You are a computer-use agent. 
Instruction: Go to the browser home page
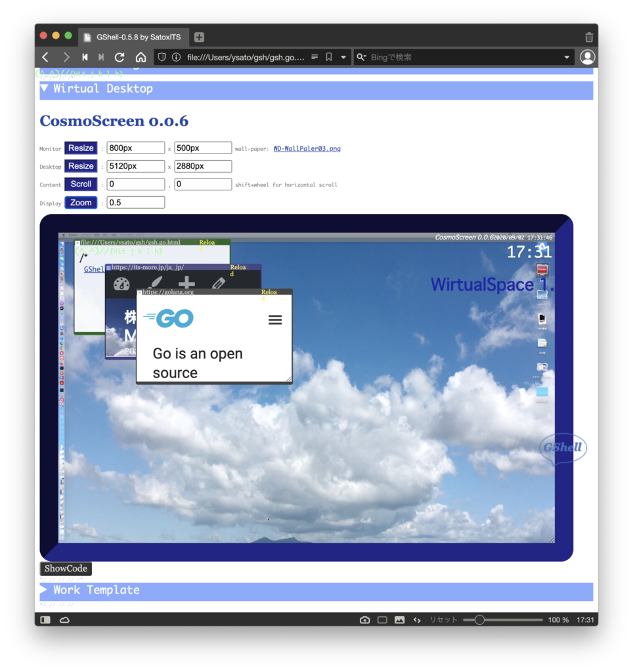[141, 57]
